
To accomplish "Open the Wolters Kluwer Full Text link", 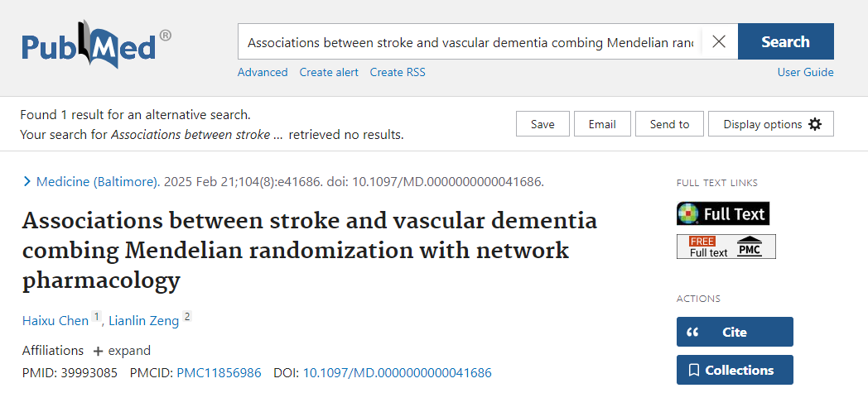I will (x=723, y=213).
